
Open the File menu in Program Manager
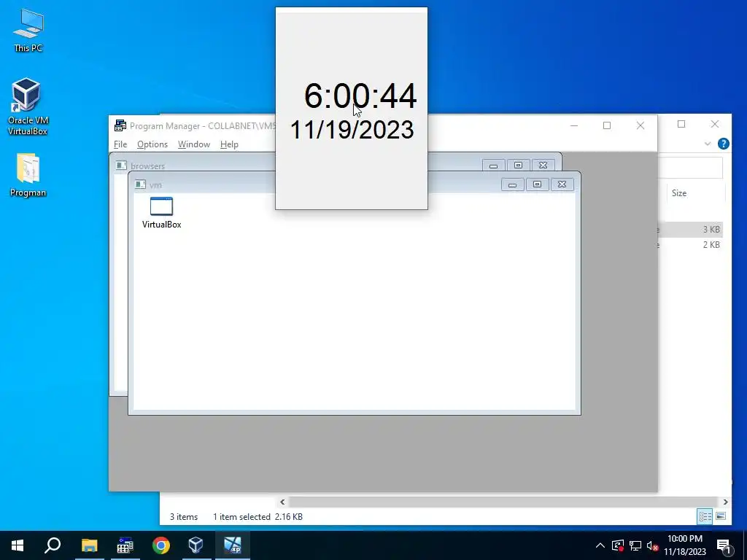pyautogui.click(x=120, y=144)
